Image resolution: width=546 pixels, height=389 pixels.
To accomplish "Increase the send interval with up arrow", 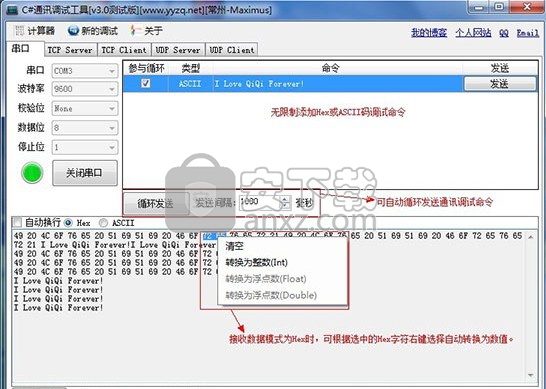I will click(286, 199).
